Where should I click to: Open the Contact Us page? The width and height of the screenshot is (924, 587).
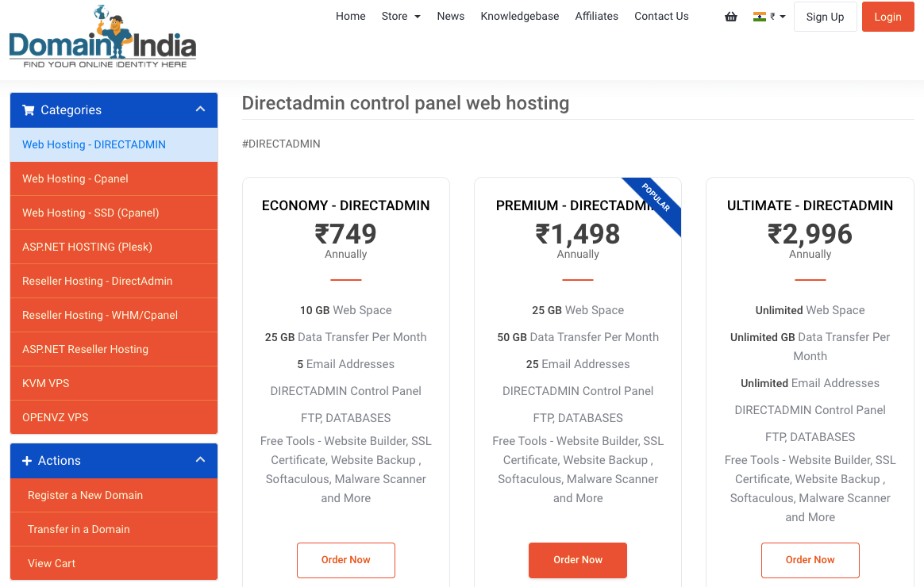coord(661,16)
